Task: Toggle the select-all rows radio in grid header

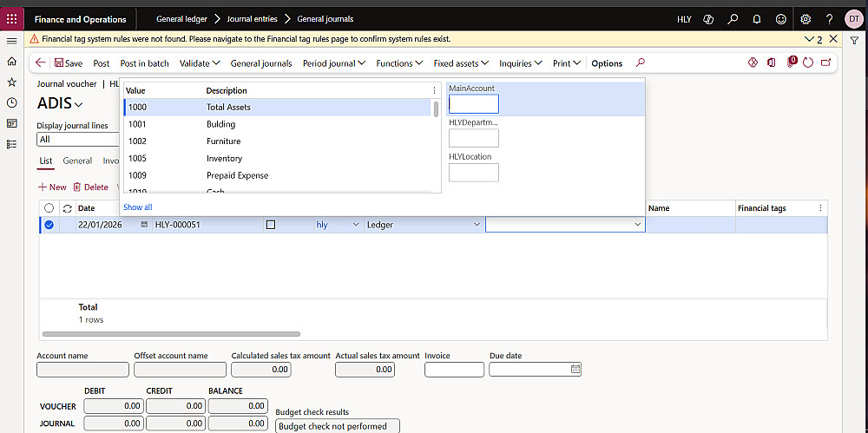Action: tap(49, 208)
